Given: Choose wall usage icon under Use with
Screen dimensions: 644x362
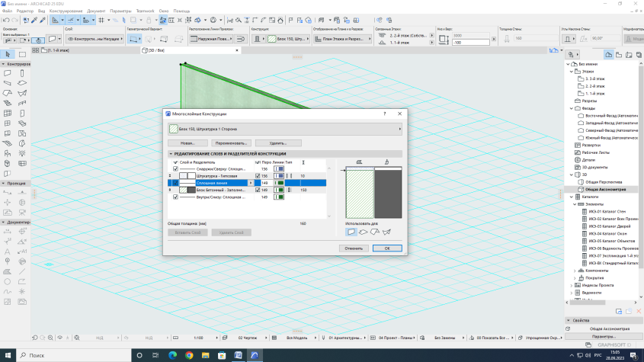Looking at the screenshot, I should click(351, 232).
